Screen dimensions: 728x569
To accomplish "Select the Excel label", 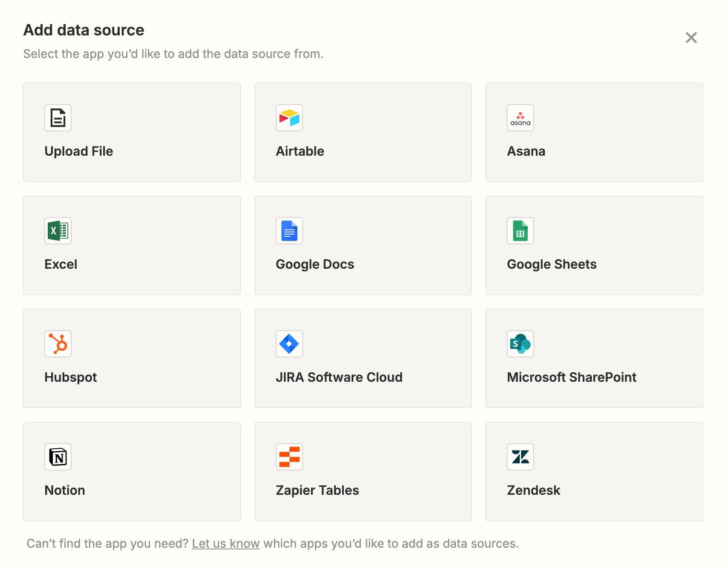I will tap(61, 264).
